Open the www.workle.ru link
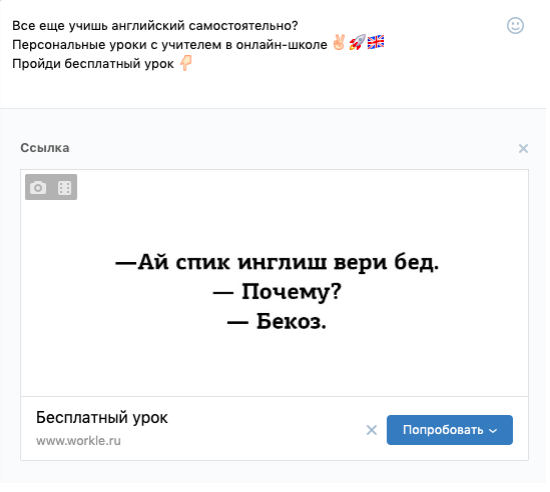Viewport: 550px width, 492px height. tap(78, 441)
